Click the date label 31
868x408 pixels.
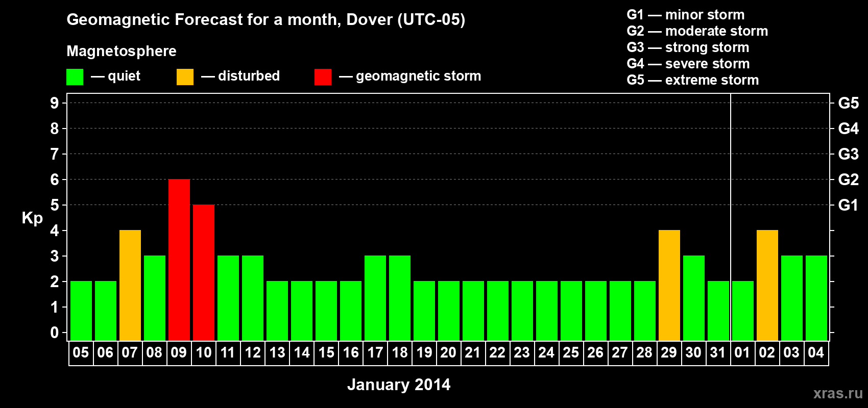(x=718, y=353)
